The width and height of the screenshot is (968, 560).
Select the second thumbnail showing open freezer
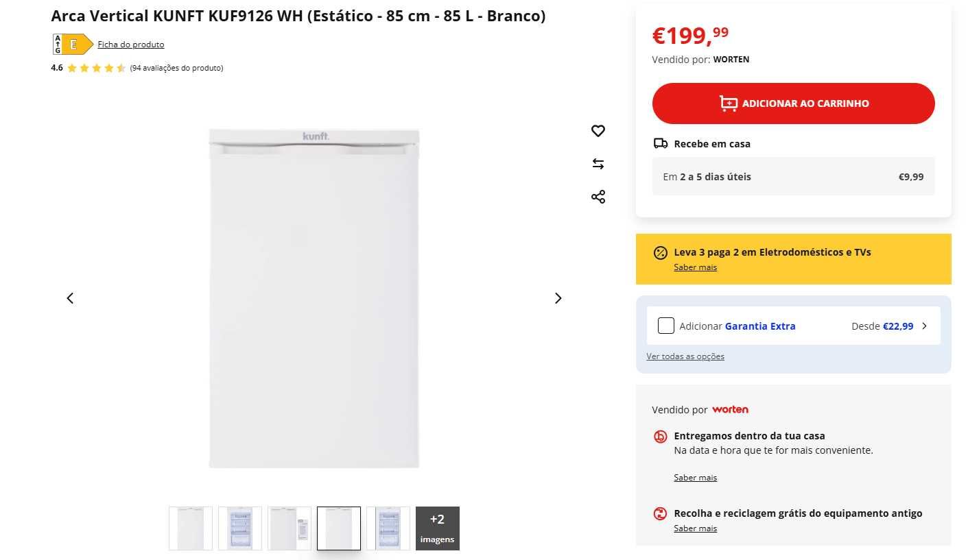tap(240, 528)
